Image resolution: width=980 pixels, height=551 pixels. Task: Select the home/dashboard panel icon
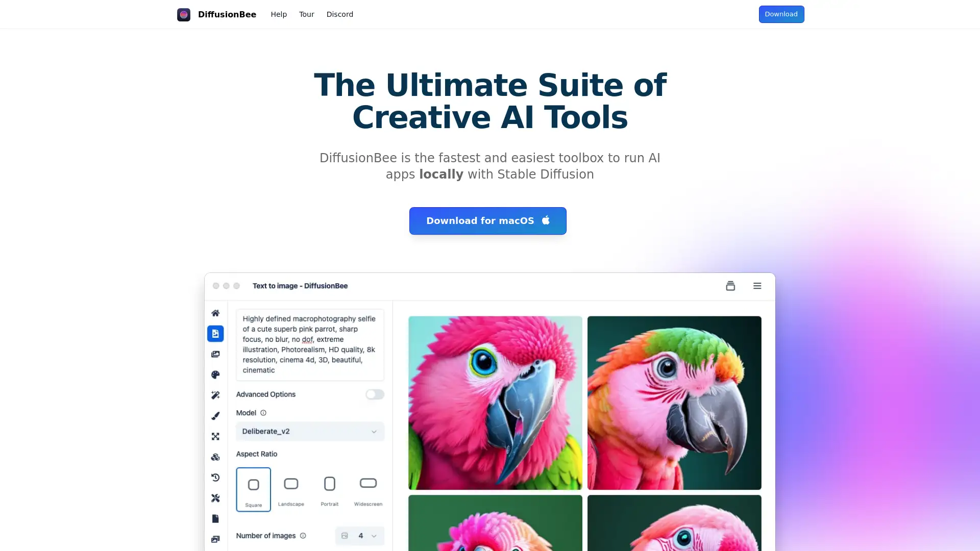click(215, 312)
